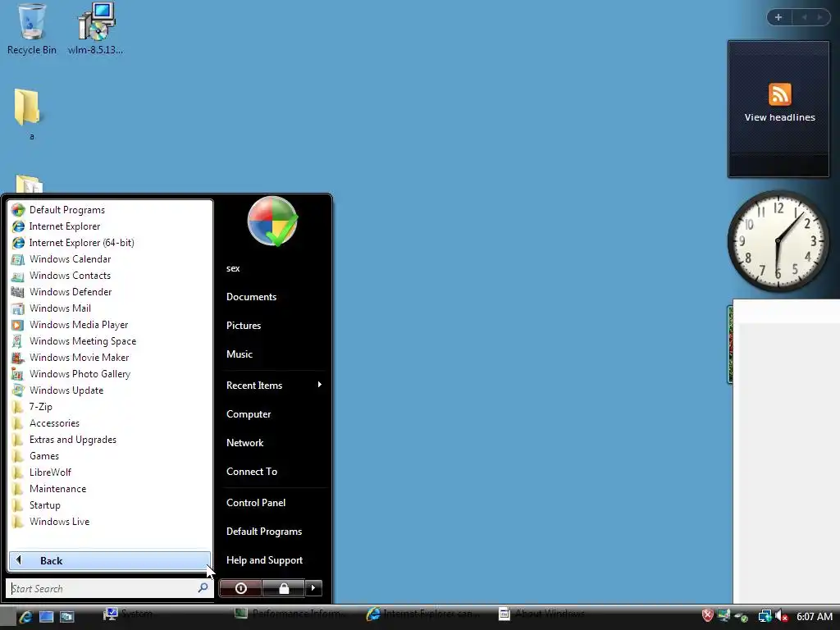Go Back to the main Start menu
The width and height of the screenshot is (840, 630).
pos(110,561)
